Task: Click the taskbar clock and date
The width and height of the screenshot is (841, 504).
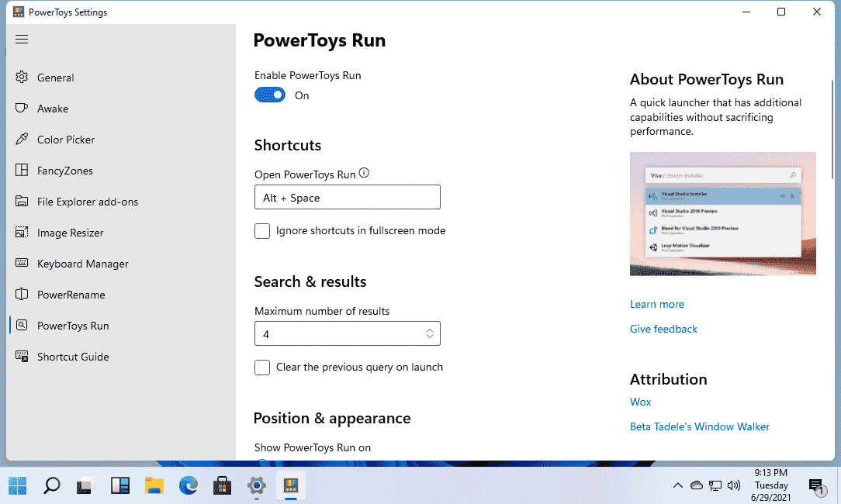Action: click(771, 485)
